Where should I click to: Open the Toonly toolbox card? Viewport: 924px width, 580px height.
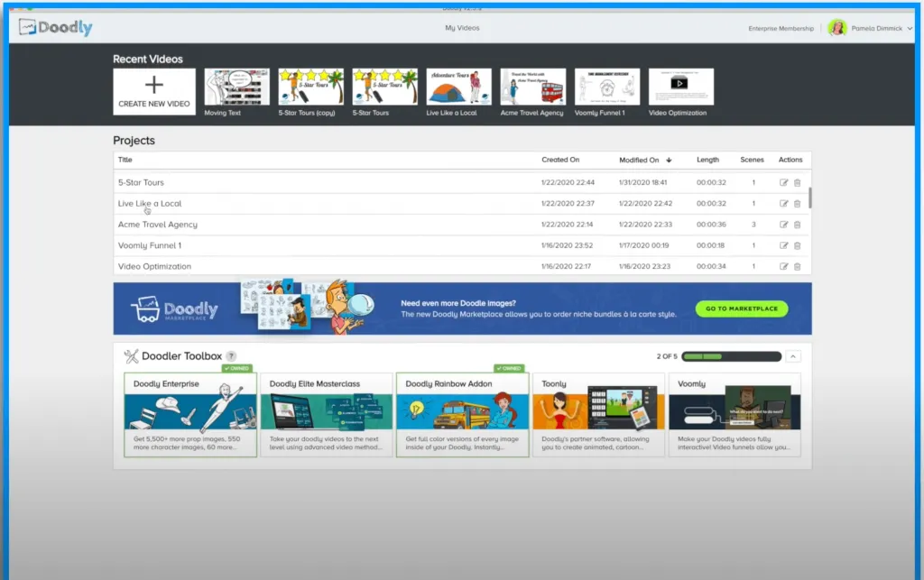[x=599, y=415]
